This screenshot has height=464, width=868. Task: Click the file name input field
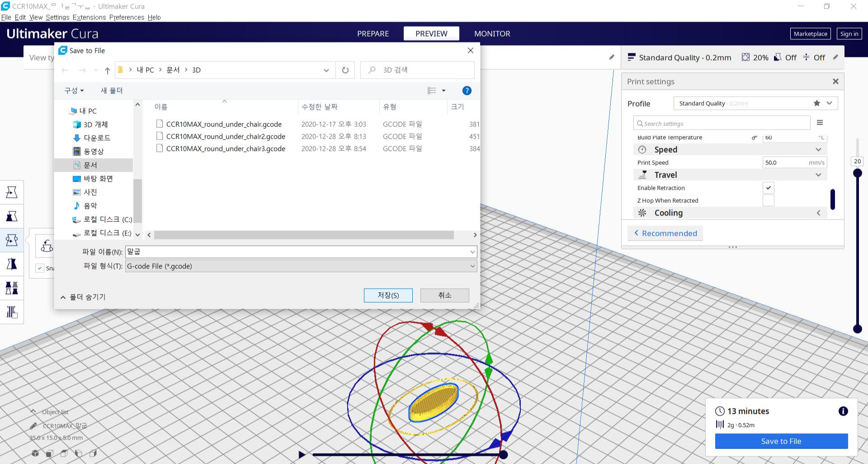297,252
